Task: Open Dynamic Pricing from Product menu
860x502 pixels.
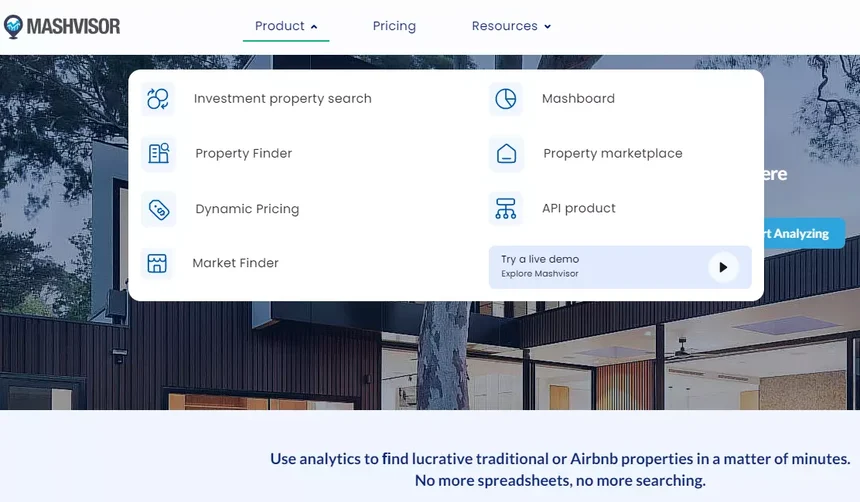Action: click(247, 209)
